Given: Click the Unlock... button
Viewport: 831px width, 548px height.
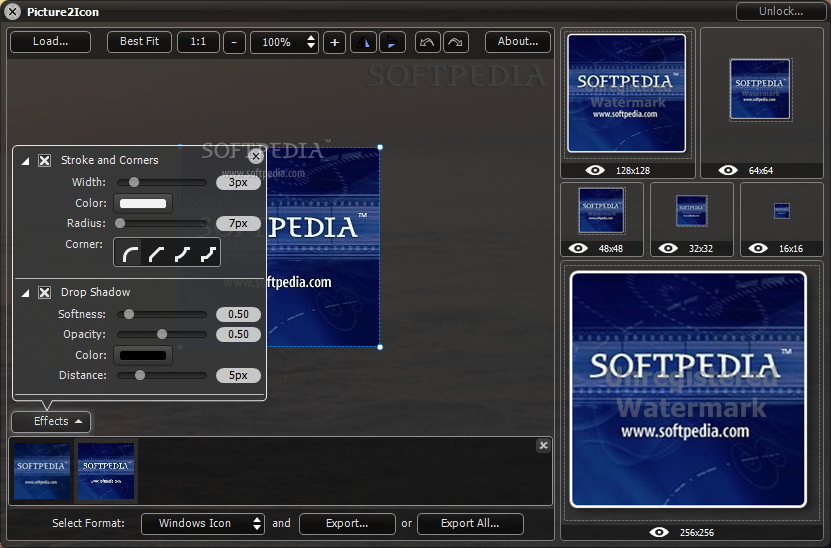Looking at the screenshot, I should point(781,11).
